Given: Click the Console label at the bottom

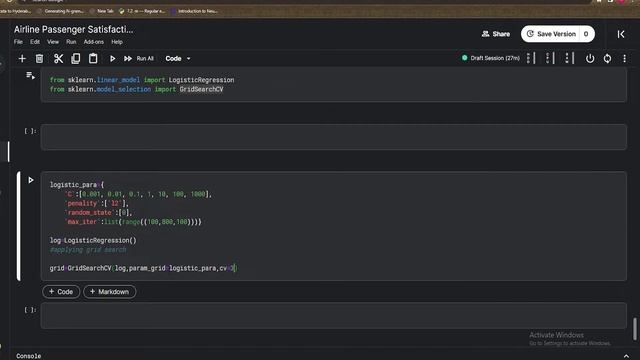Looking at the screenshot, I should tap(29, 356).
